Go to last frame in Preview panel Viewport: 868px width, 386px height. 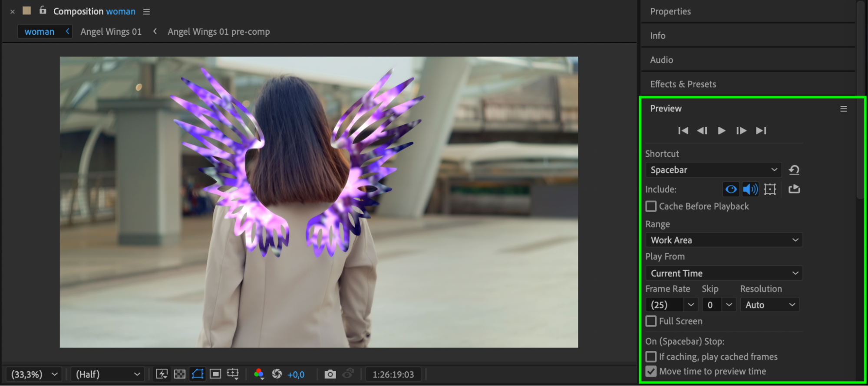click(x=761, y=131)
